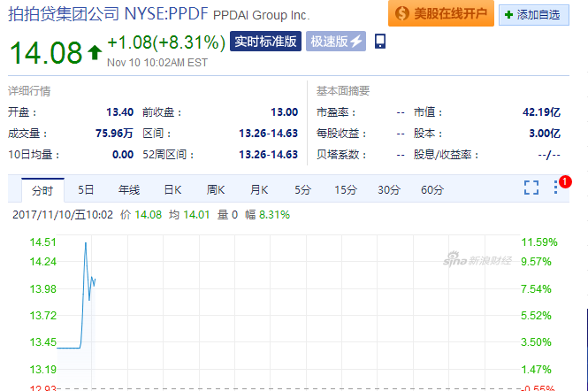Image resolution: width=588 pixels, height=391 pixels.
Task: Select the 月K chart tab
Action: click(259, 190)
